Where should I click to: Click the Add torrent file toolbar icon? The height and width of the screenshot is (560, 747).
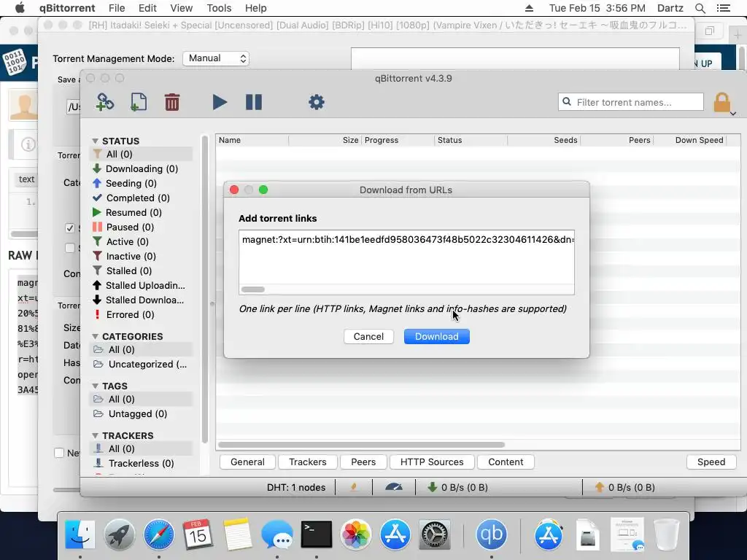tap(138, 102)
